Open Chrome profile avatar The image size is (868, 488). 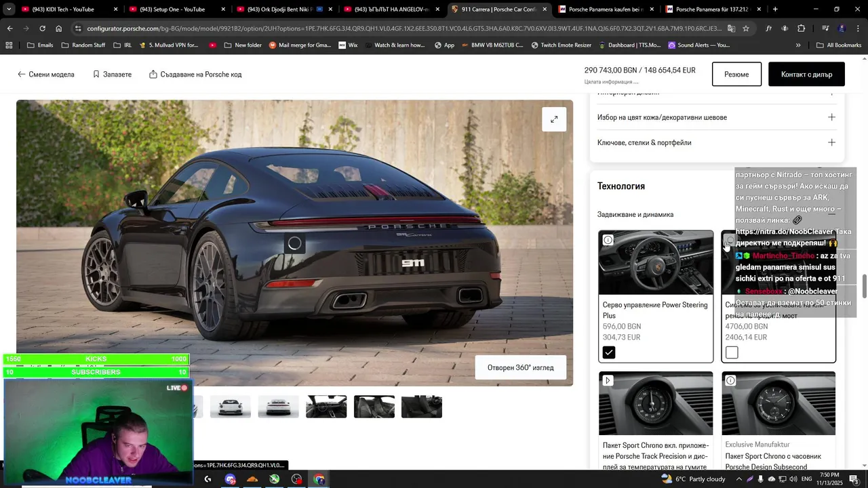click(x=842, y=28)
